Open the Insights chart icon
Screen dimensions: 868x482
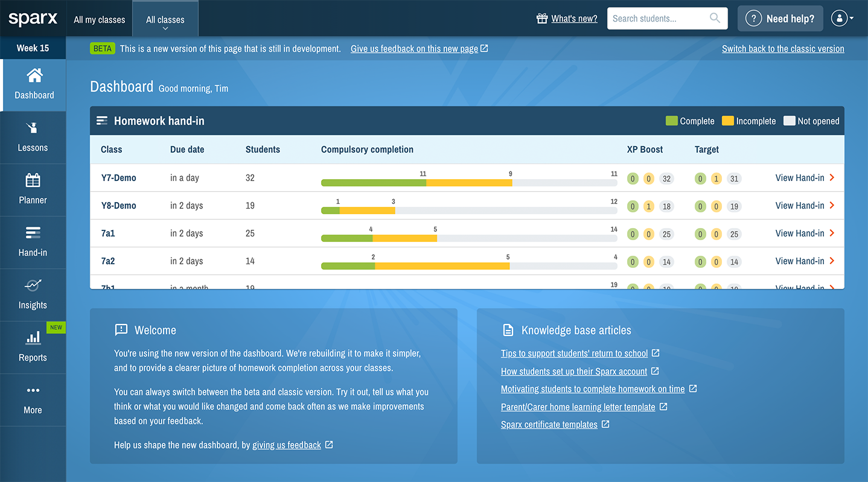pyautogui.click(x=33, y=285)
